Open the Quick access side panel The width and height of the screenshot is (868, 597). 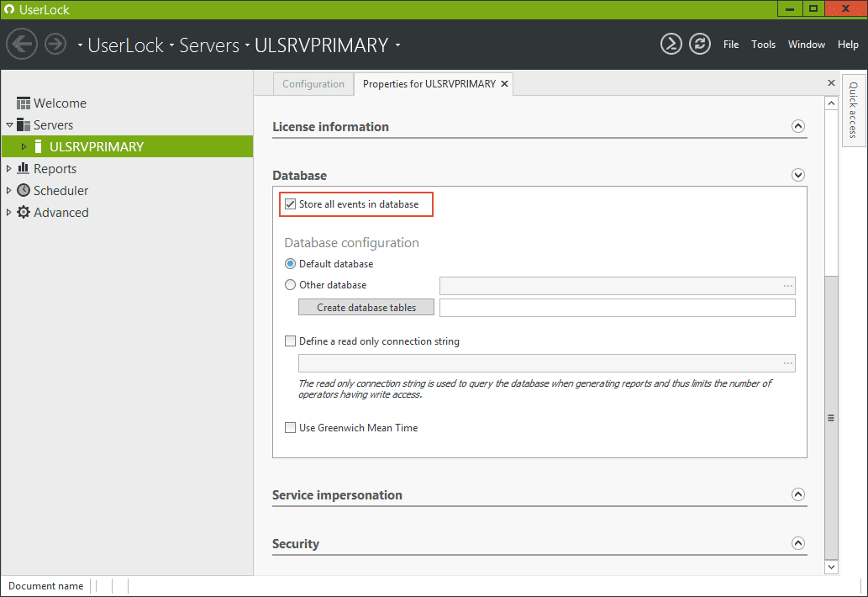tap(853, 111)
